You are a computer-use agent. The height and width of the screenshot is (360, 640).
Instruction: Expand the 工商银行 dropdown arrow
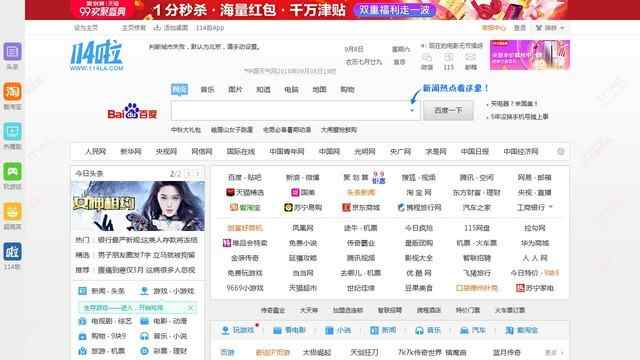[551, 207]
